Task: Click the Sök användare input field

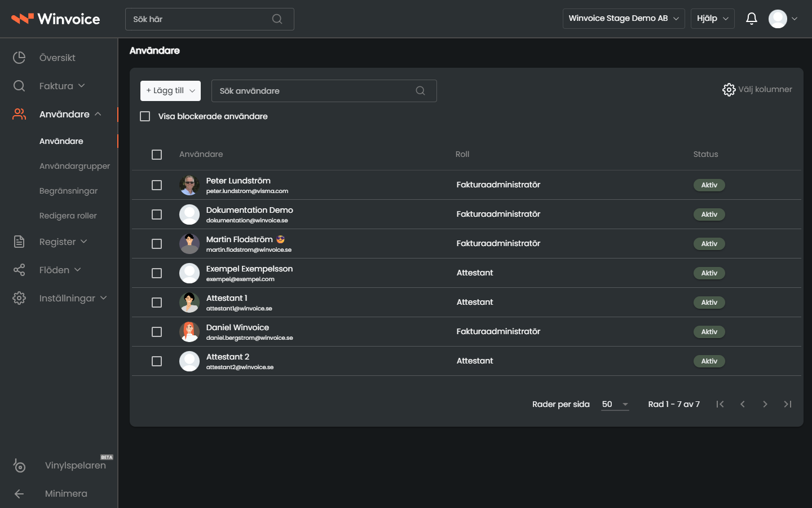Action: point(324,91)
